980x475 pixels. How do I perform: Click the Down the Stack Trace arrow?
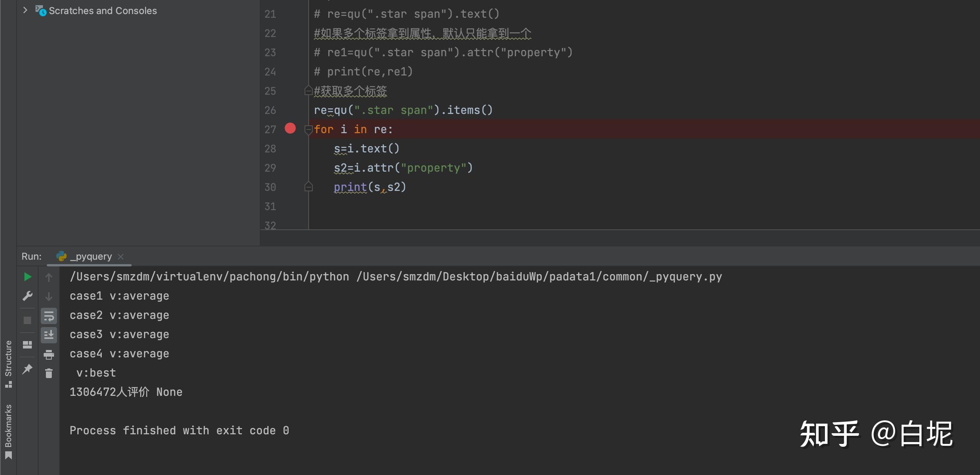pyautogui.click(x=49, y=296)
